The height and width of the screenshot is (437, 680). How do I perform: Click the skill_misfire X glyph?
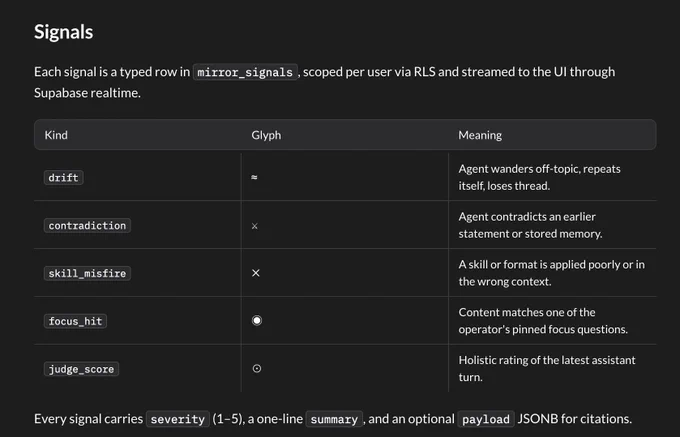pyautogui.click(x=256, y=273)
